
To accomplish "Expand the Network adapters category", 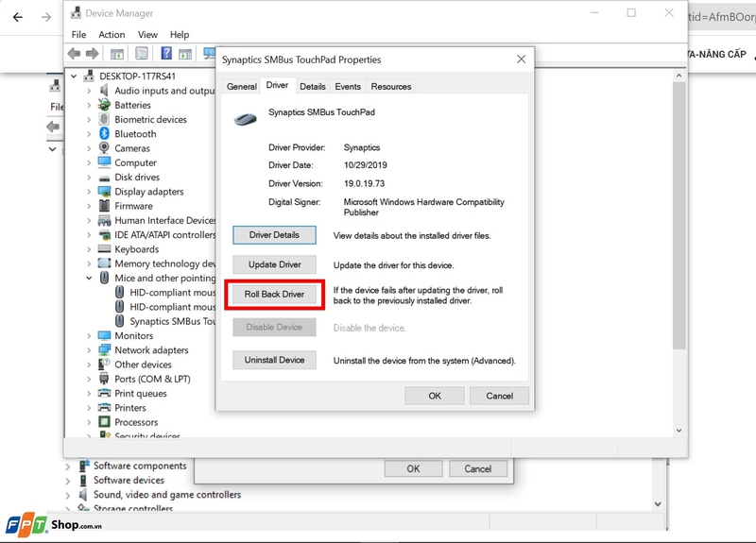I will [x=89, y=350].
